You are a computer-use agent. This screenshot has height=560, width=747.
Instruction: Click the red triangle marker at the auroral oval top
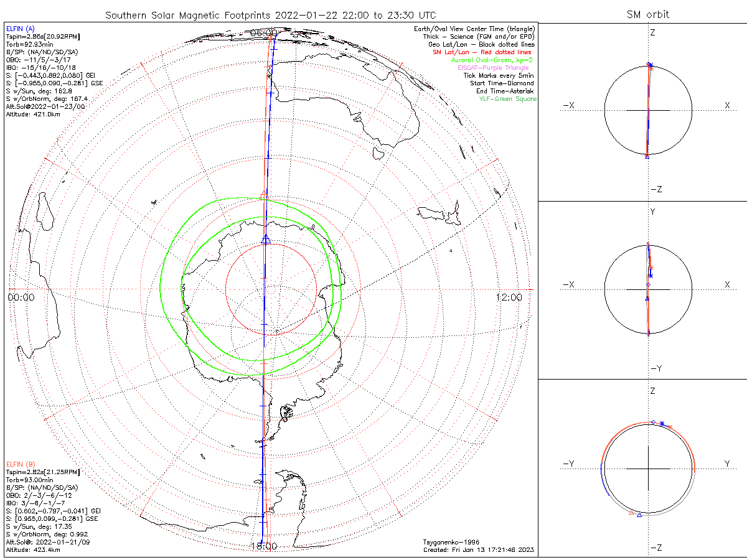[x=263, y=196]
